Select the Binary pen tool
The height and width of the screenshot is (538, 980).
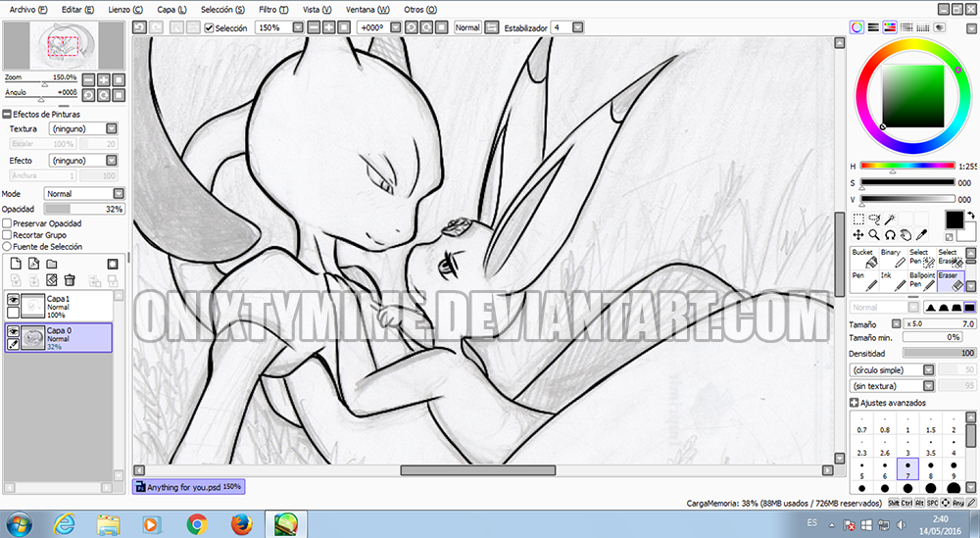[x=893, y=257]
